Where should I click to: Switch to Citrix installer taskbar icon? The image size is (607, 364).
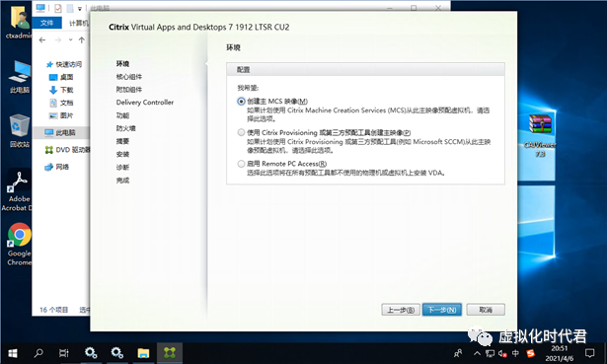coord(169,353)
